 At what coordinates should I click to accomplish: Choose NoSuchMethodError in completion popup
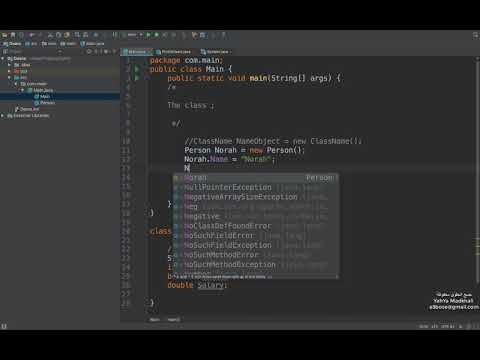pyautogui.click(x=256, y=255)
